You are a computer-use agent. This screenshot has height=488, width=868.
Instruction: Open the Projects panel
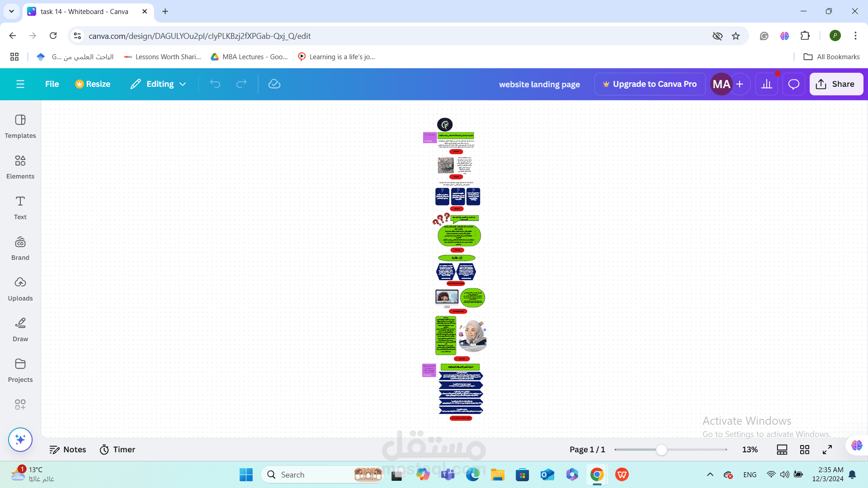pyautogui.click(x=20, y=370)
